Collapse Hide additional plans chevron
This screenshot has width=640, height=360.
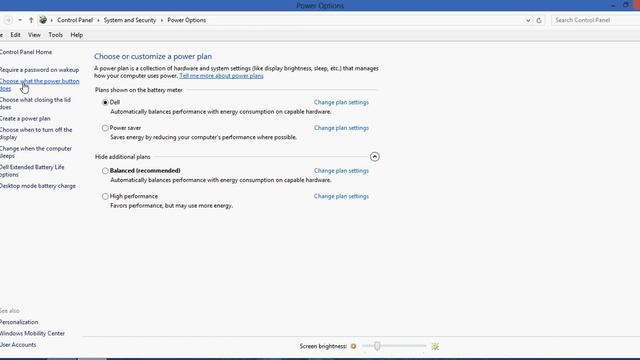(375, 157)
